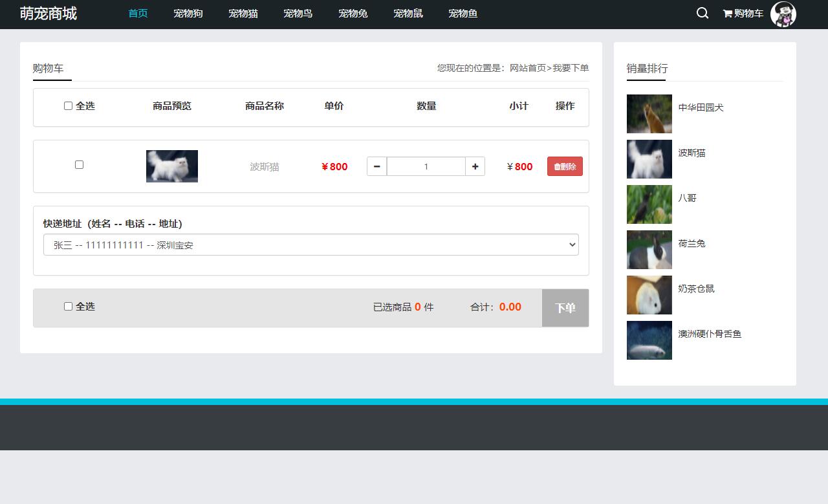Check the bottom 全选 checkbox
This screenshot has height=504, width=828.
tap(68, 306)
